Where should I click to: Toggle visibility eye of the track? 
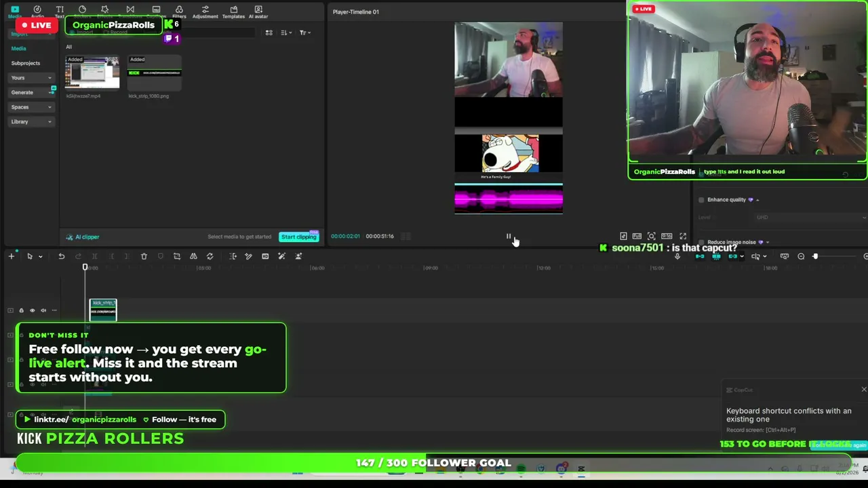[32, 310]
